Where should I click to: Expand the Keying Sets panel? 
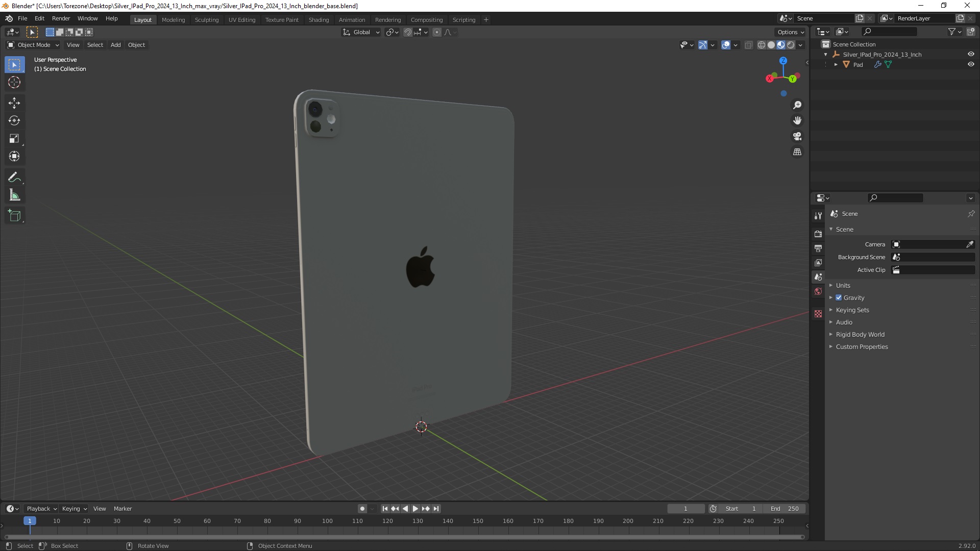click(x=852, y=310)
